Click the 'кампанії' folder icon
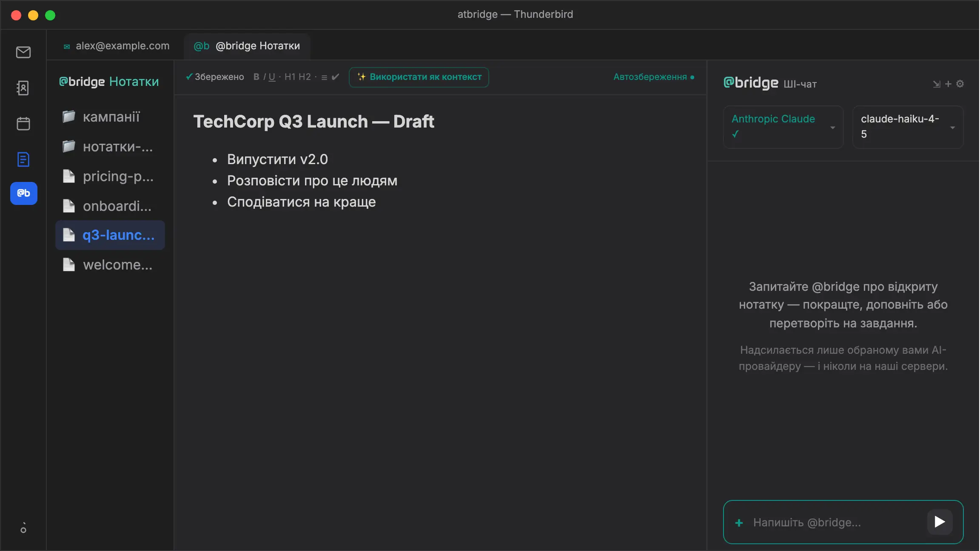The image size is (980, 551). tap(69, 116)
